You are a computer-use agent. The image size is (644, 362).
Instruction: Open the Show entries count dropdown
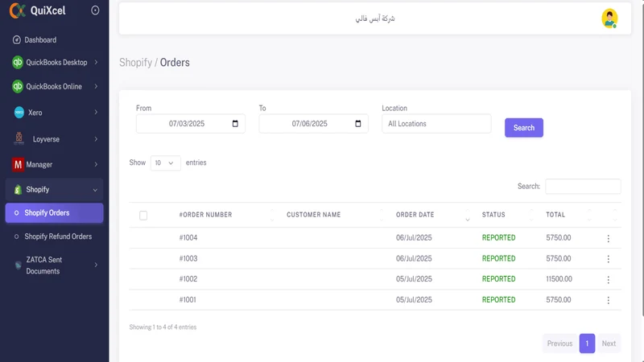165,163
